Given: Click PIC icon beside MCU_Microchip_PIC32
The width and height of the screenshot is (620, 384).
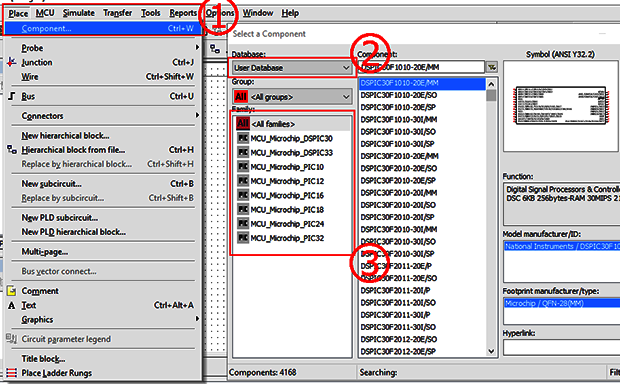Looking at the screenshot, I should 242,238.
